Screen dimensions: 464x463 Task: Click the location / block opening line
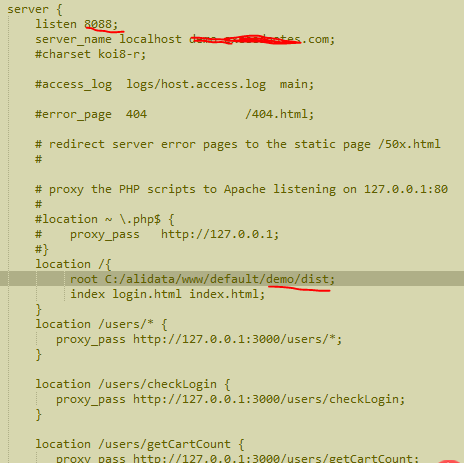point(73,264)
